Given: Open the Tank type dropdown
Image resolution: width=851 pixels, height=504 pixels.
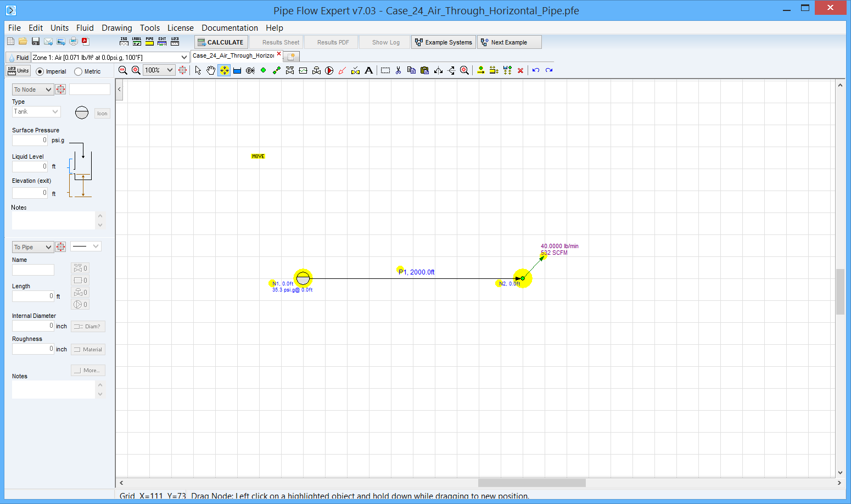Looking at the screenshot, I should click(x=36, y=111).
